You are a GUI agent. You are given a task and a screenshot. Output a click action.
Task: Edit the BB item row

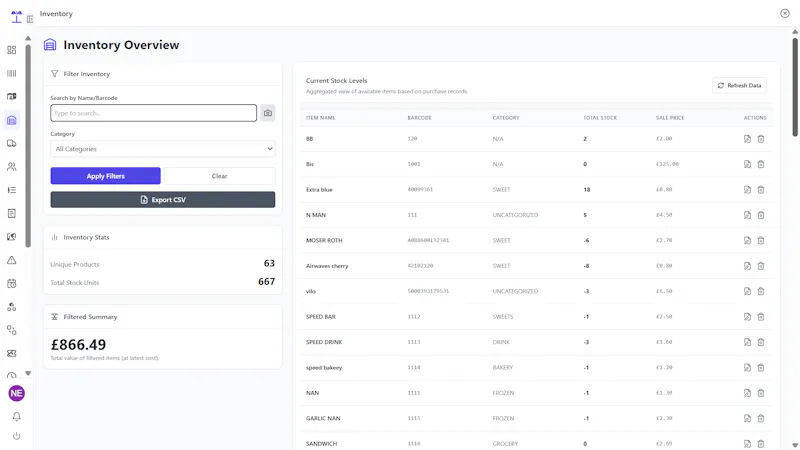pyautogui.click(x=747, y=139)
